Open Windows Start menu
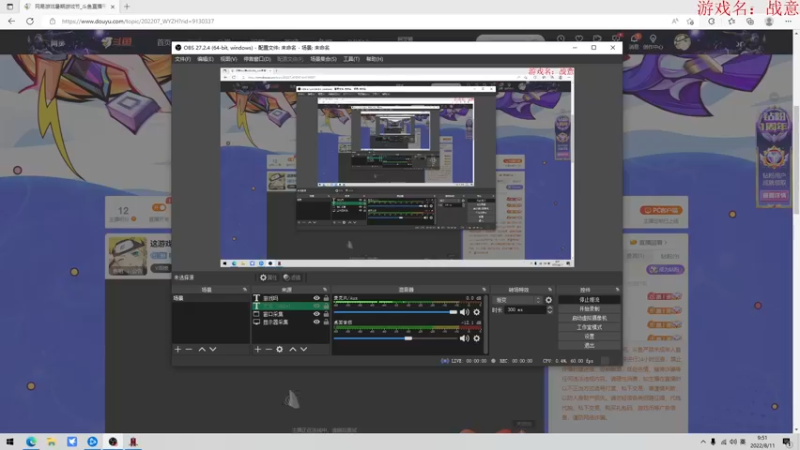Screen dimensions: 800x450 click(10, 442)
